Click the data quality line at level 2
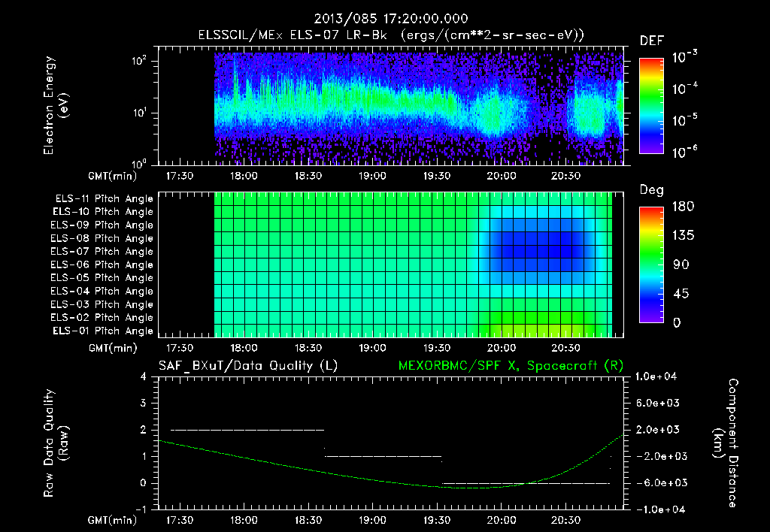770x532 pixels. coord(247,430)
